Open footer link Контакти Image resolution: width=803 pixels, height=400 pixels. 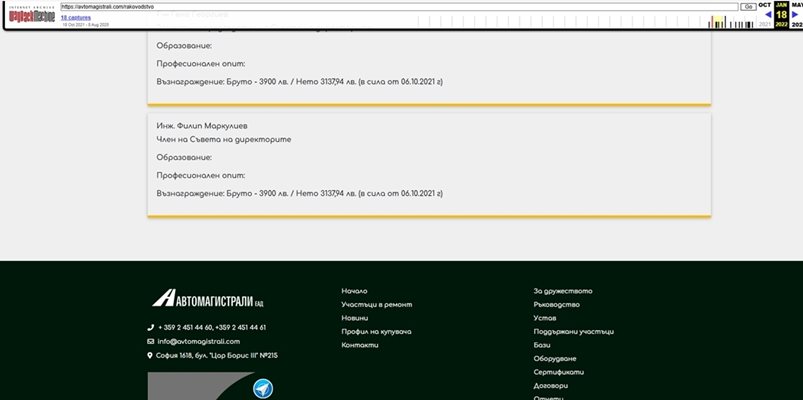pos(360,345)
